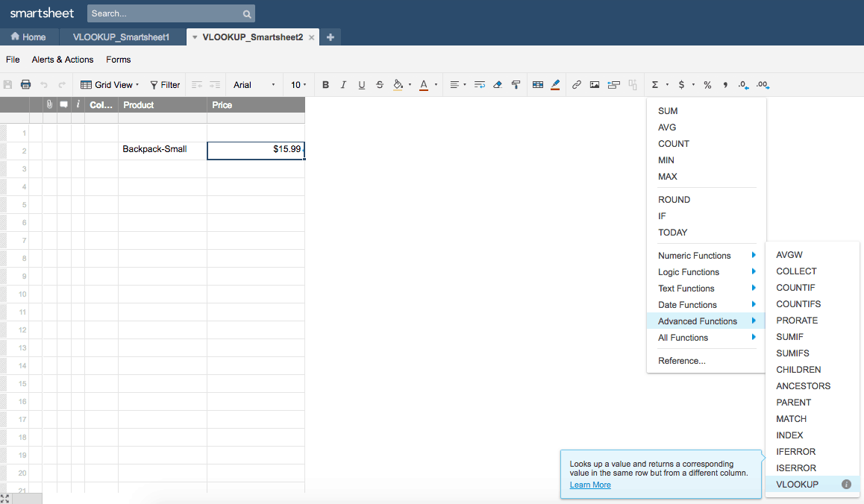Select SUM from functions menu
This screenshot has height=504, width=864.
click(668, 110)
